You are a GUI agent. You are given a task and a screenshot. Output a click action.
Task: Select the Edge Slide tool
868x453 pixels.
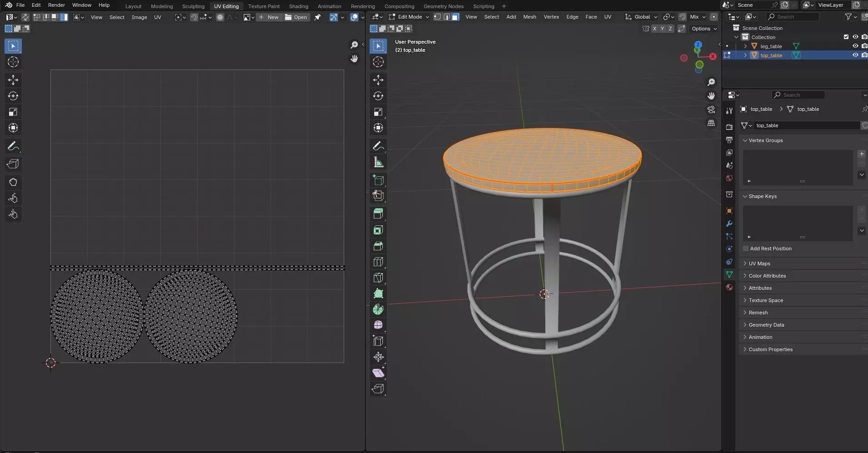pos(378,341)
